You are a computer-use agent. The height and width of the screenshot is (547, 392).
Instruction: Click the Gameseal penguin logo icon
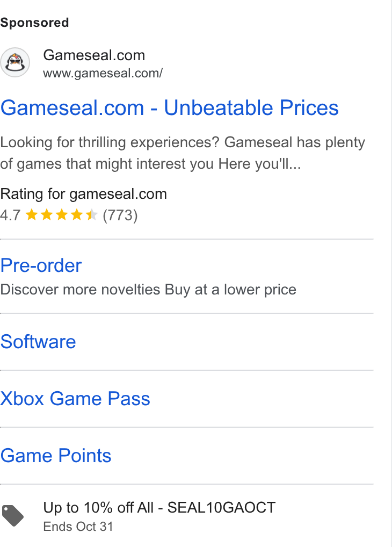point(15,62)
